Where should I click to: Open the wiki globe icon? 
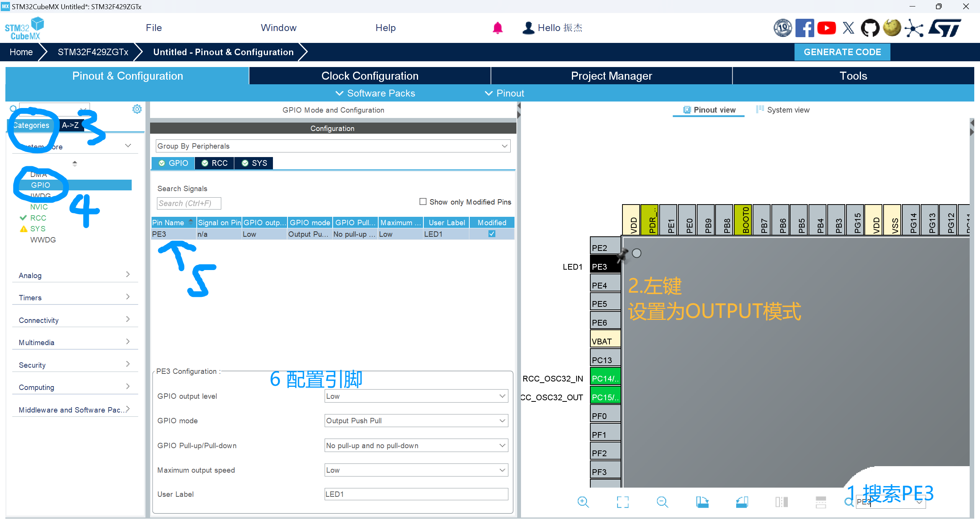tap(892, 28)
